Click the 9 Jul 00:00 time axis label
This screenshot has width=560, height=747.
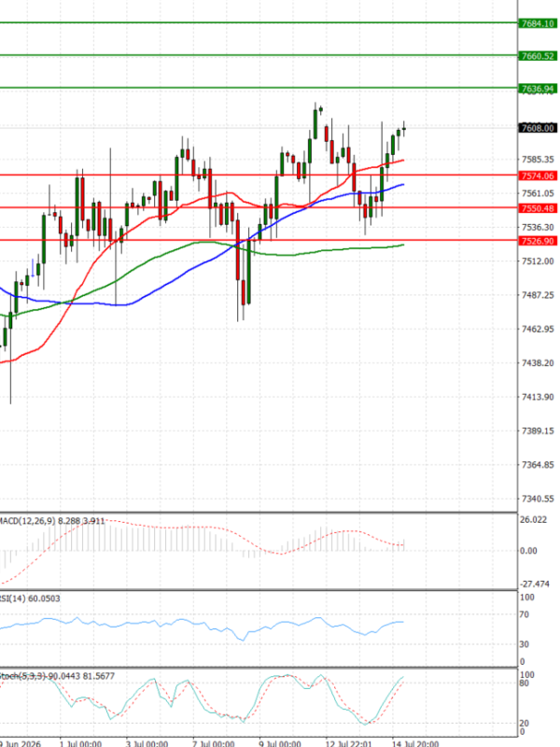(x=280, y=743)
